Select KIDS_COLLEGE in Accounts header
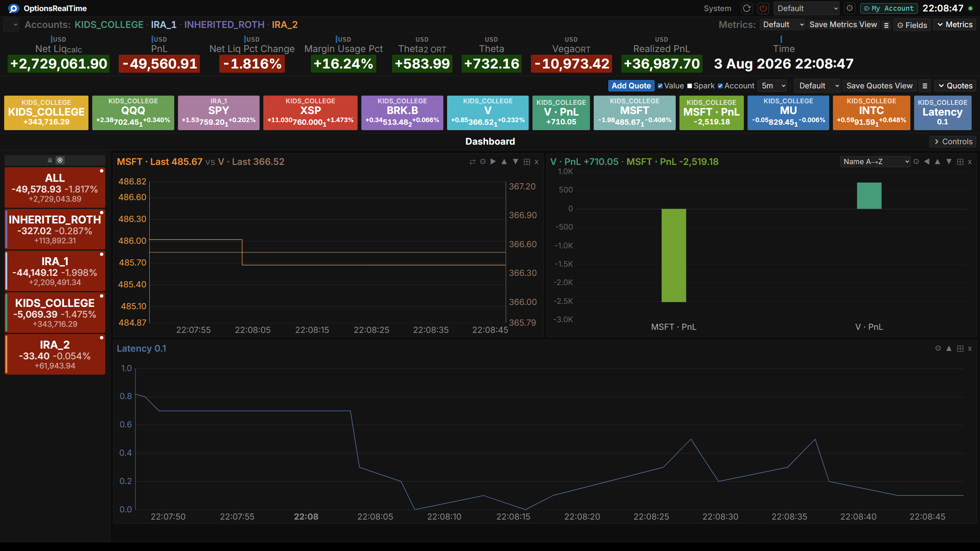The image size is (980, 551). click(x=109, y=25)
